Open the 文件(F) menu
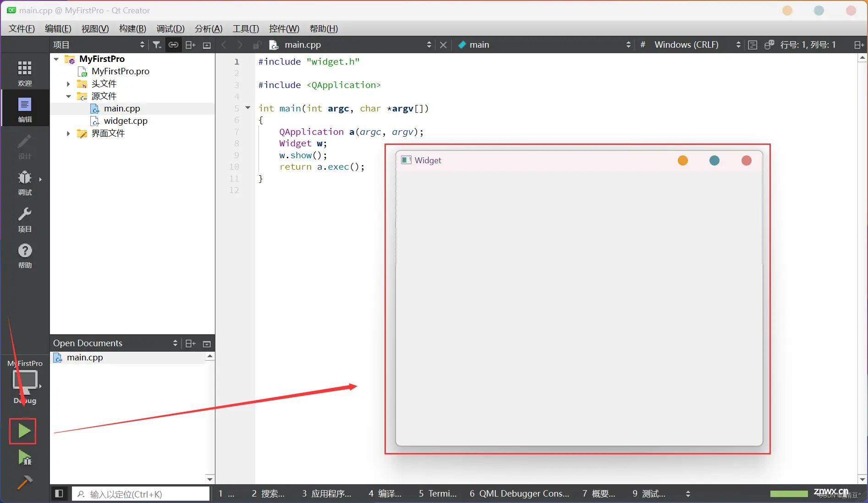Screen dimensions: 868x503 coord(22,29)
